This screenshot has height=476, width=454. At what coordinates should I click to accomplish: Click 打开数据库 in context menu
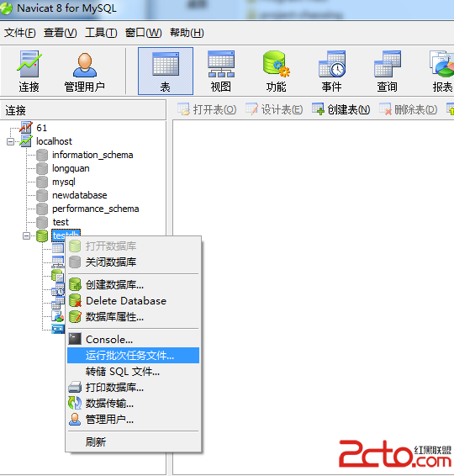(133, 246)
